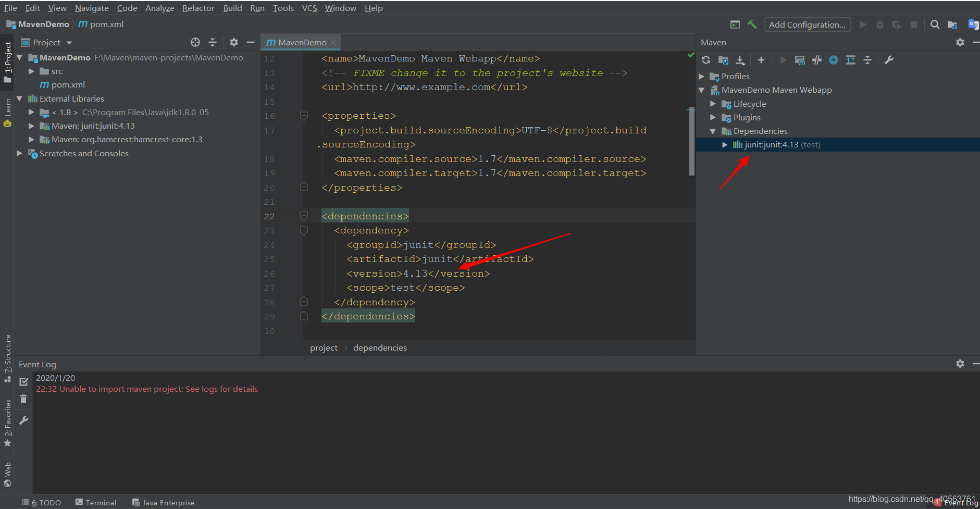
Task: Open the TODO tool window
Action: click(x=42, y=502)
